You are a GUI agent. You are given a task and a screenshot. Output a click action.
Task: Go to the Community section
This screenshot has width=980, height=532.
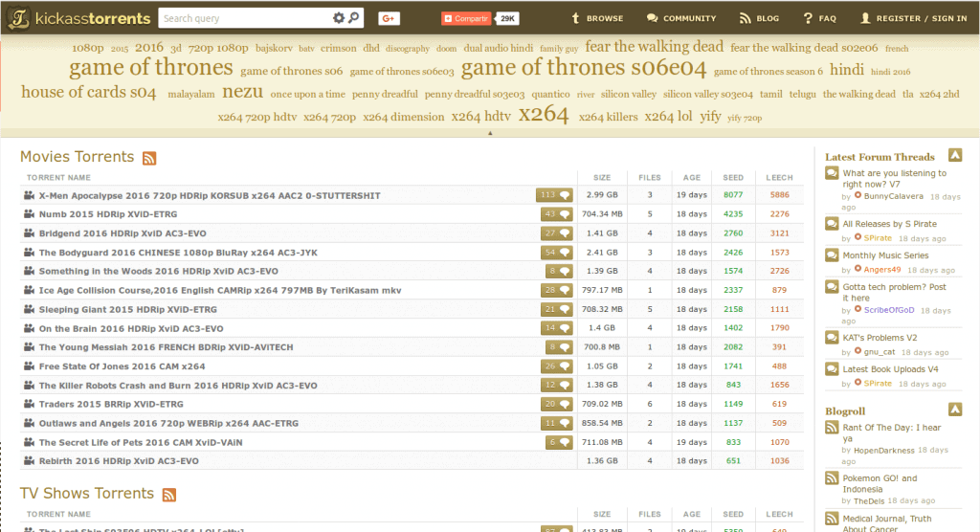[681, 18]
